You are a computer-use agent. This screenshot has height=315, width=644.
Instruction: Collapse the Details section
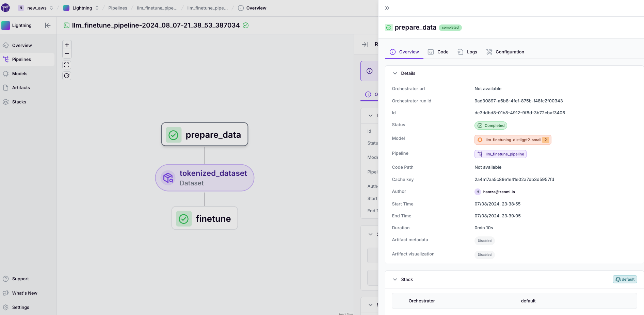(395, 73)
